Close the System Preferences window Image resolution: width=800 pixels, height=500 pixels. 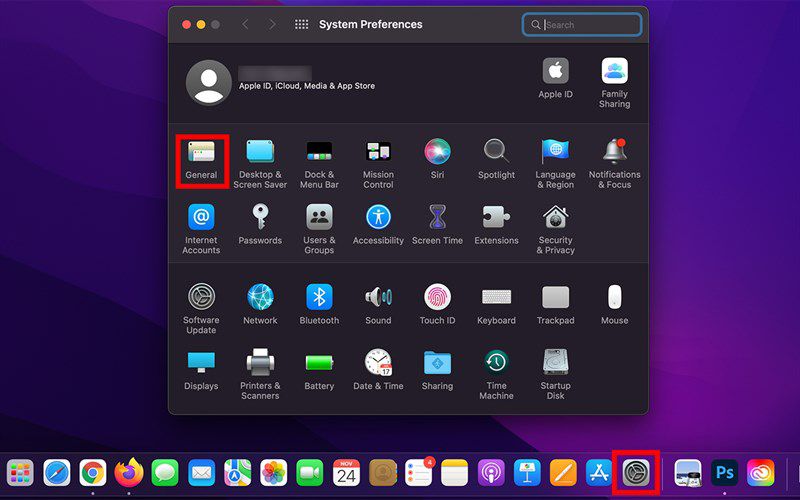click(187, 24)
